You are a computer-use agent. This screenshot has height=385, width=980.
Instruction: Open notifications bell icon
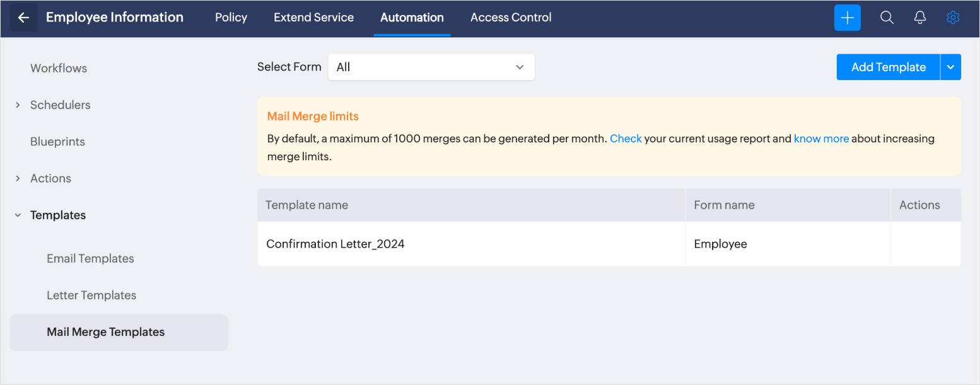[x=920, y=18]
